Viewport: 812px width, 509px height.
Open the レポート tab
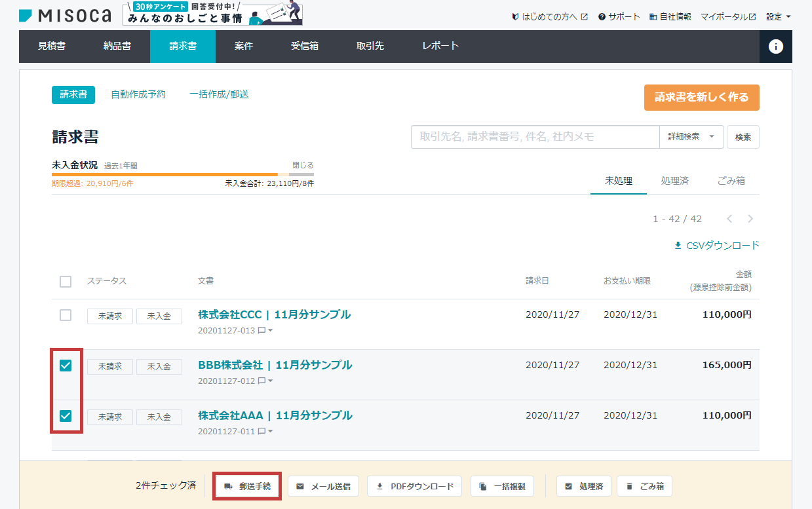tap(440, 46)
